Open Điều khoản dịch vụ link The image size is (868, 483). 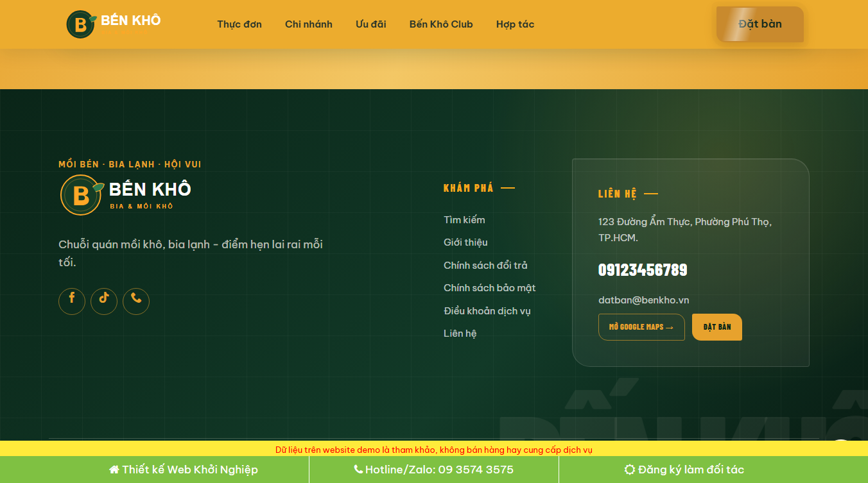pos(487,311)
